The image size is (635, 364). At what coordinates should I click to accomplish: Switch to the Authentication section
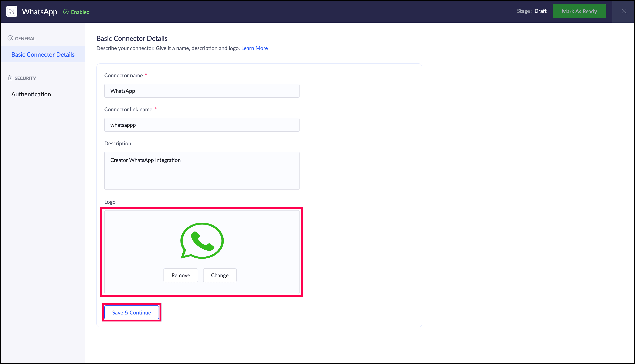(31, 94)
